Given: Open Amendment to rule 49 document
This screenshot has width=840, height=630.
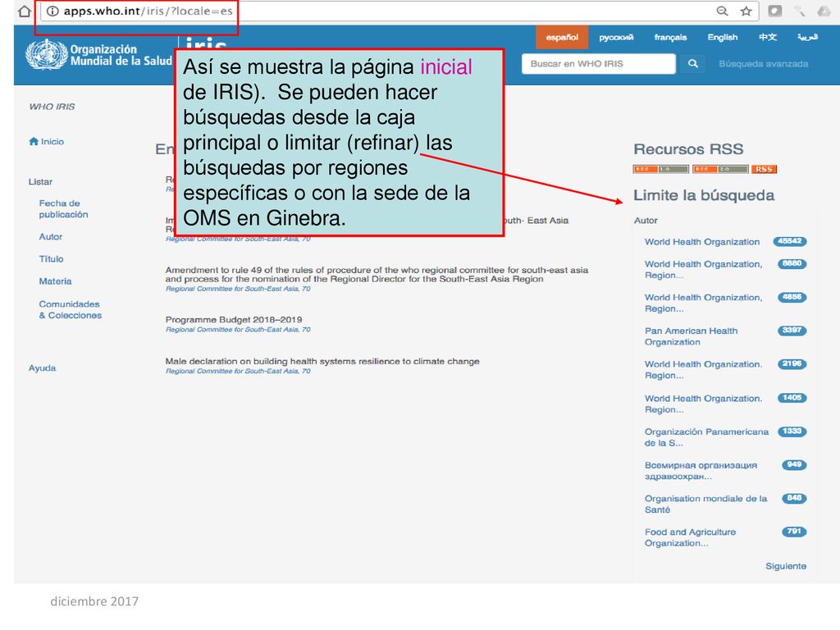Looking at the screenshot, I should (x=377, y=274).
